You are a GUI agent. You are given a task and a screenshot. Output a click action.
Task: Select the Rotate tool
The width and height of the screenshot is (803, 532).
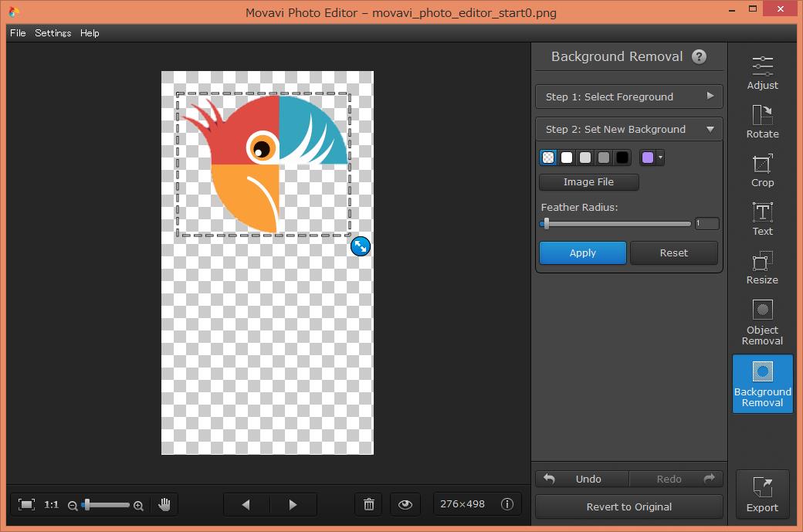pyautogui.click(x=762, y=121)
